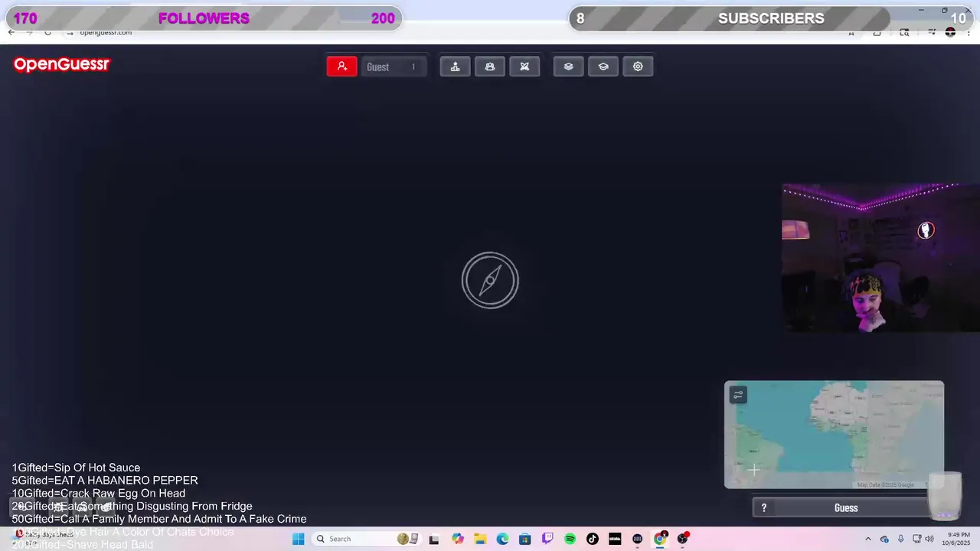980x551 pixels.
Task: Click on the guess minimap
Action: coord(834,434)
